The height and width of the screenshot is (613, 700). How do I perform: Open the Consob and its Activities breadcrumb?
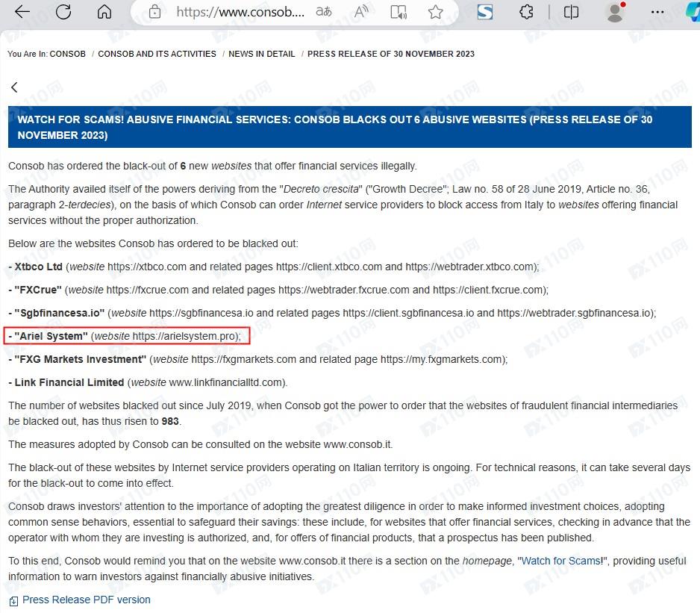157,54
